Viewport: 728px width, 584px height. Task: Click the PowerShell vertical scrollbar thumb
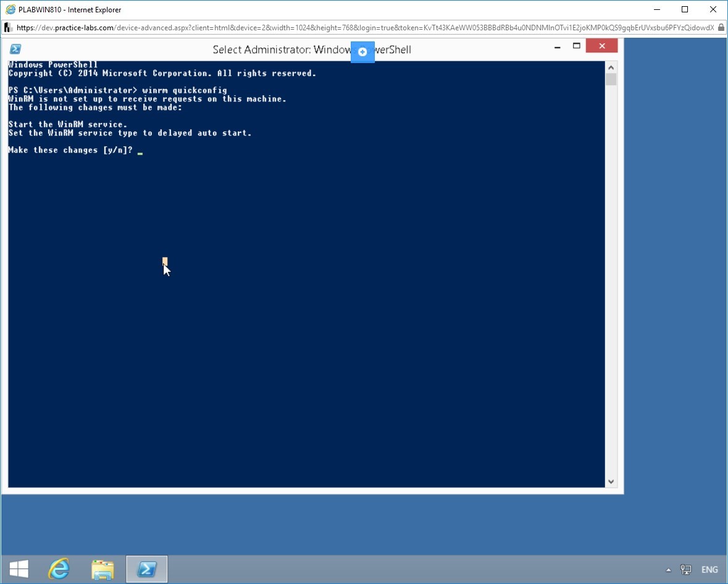click(611, 80)
